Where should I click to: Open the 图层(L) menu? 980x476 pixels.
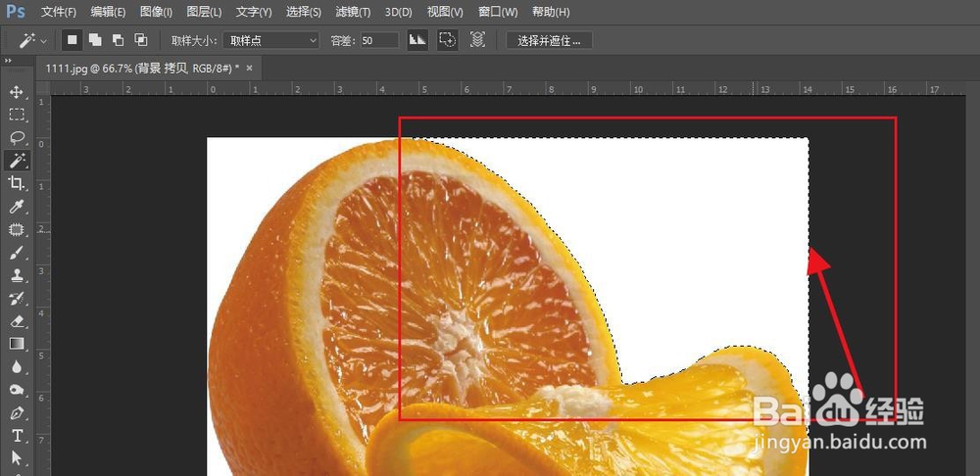pos(205,12)
